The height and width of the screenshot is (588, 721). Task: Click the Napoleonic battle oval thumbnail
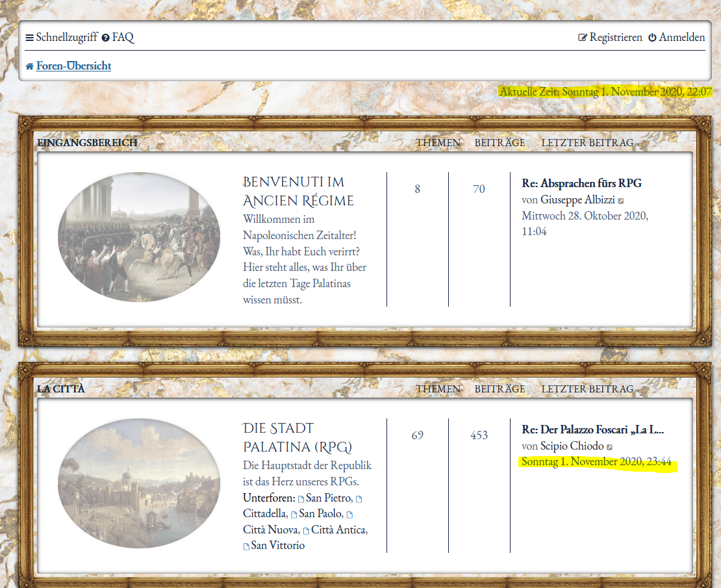138,236
